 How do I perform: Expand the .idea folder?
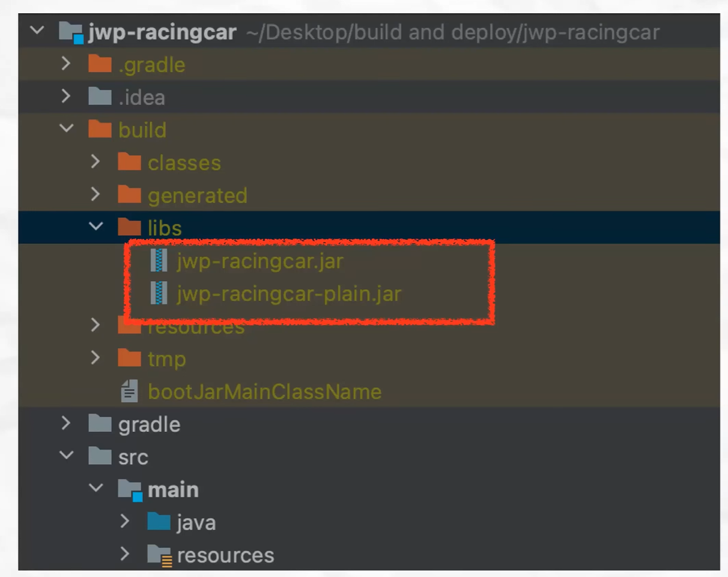pos(67,96)
